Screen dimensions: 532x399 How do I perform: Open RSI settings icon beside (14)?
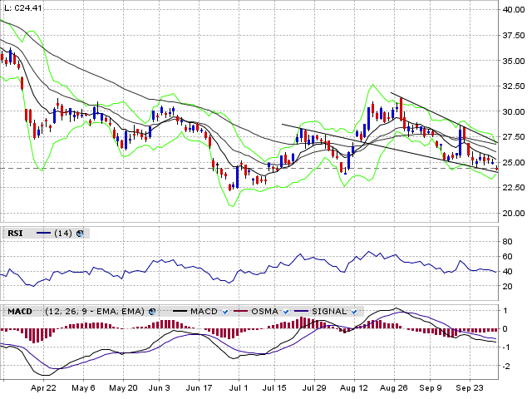[80, 234]
